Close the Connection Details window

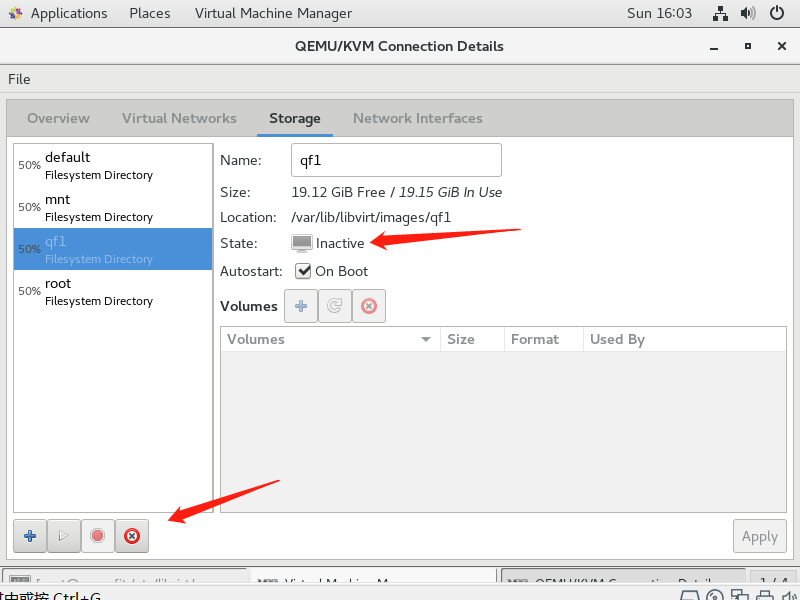pyautogui.click(x=782, y=46)
